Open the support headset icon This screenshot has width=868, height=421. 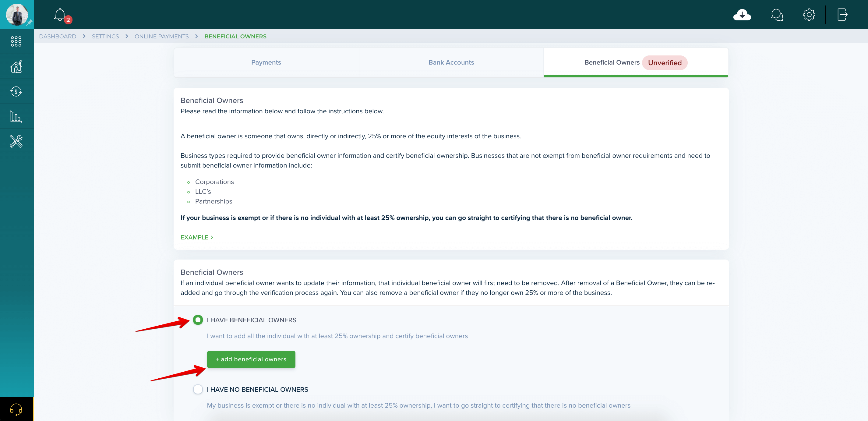pos(16,409)
